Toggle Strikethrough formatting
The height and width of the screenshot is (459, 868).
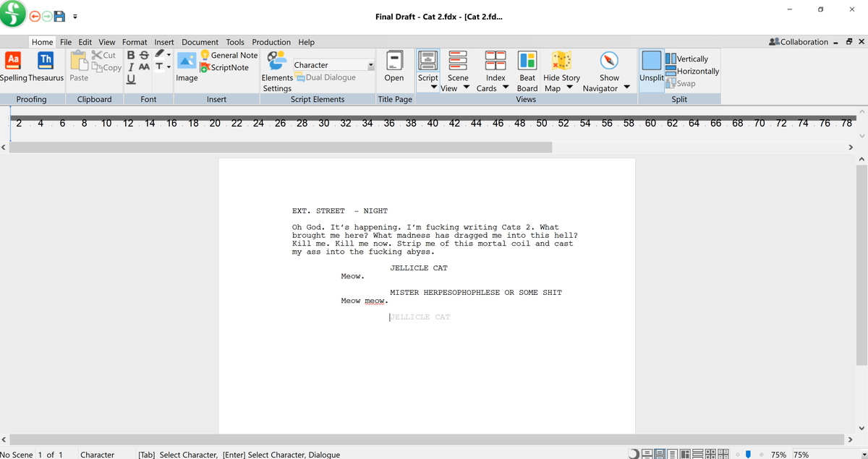(143, 54)
